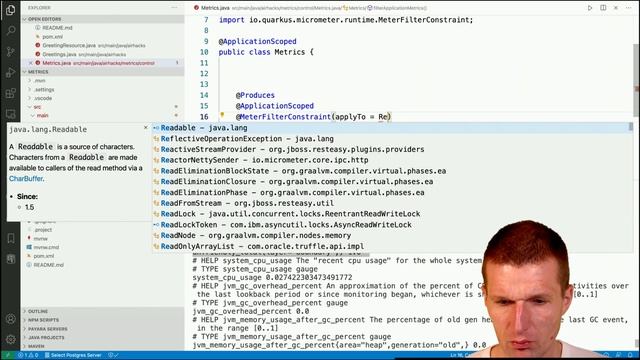The width and height of the screenshot is (640, 360).
Task: Open README.md in explorer tree
Action: pos(48,265)
